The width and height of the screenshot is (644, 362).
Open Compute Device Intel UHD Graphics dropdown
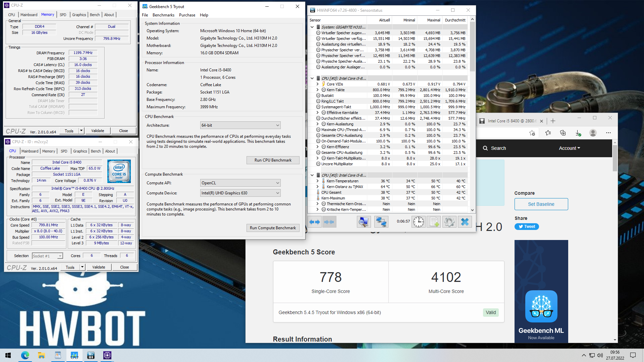click(x=240, y=193)
